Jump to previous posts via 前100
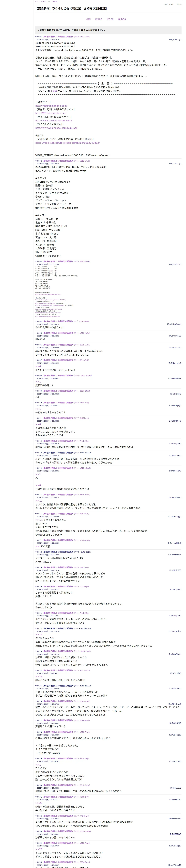 point(99,19)
